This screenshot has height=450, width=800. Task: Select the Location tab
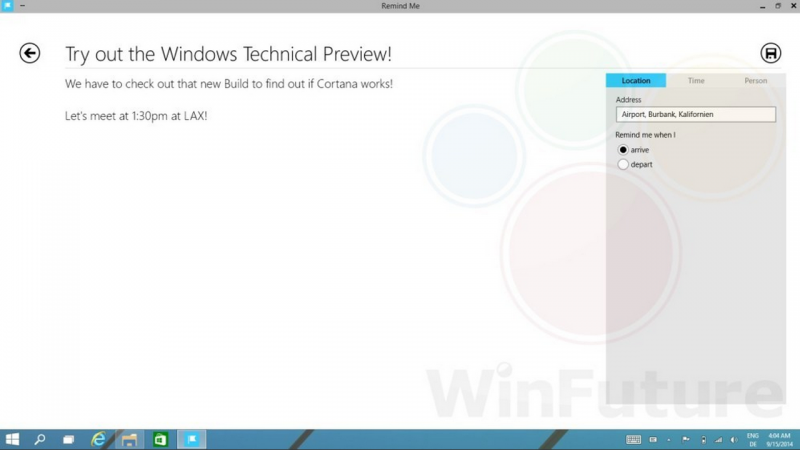(636, 80)
